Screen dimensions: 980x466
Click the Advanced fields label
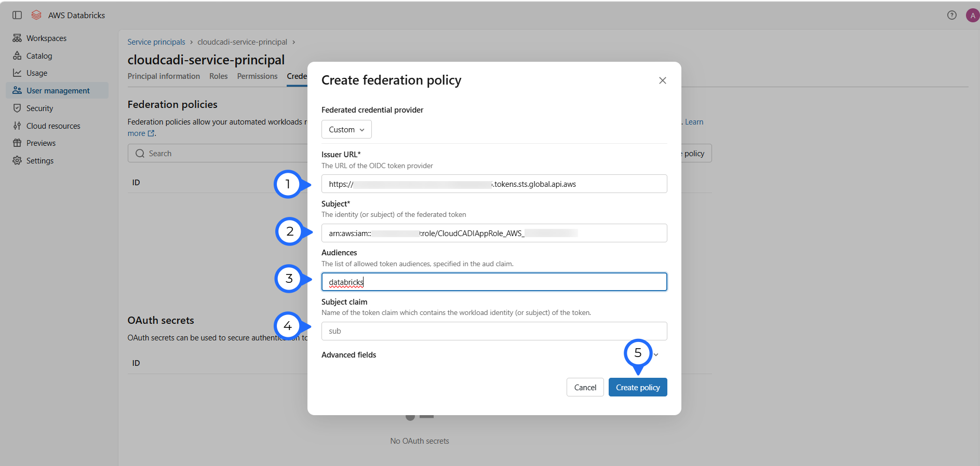[349, 355]
